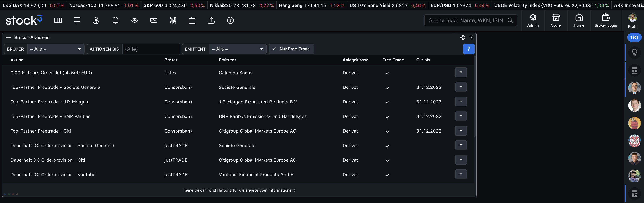The image size is (644, 203).
Task: Expand the justTRADE Vontobel row dropdown
Action: click(461, 174)
